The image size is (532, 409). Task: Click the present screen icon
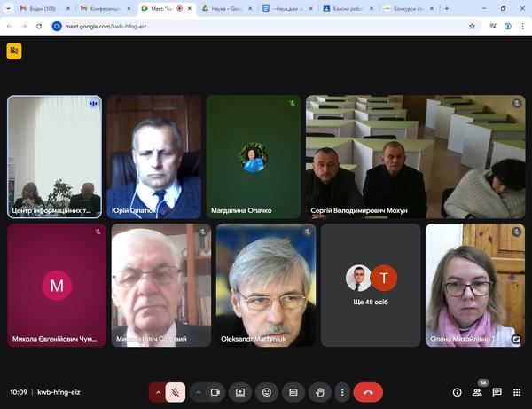click(x=239, y=391)
